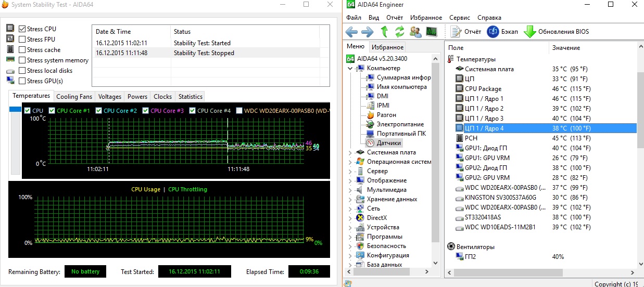Select Суммарная информация in the tree
The width and height of the screenshot is (644, 287).
pos(404,77)
